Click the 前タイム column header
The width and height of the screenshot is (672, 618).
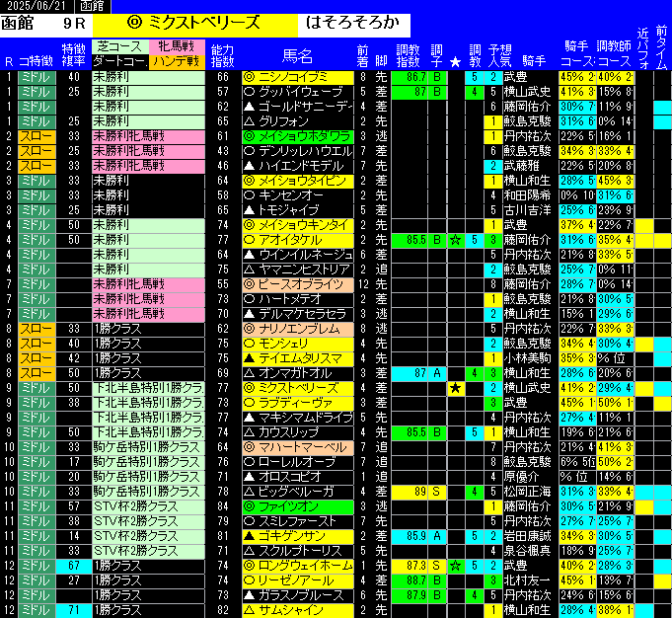click(x=662, y=47)
